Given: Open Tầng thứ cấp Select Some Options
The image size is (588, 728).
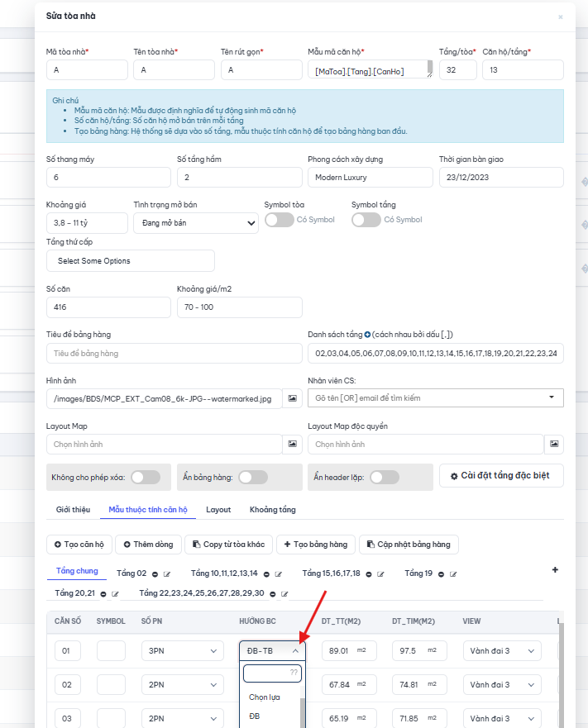Looking at the screenshot, I should (131, 260).
